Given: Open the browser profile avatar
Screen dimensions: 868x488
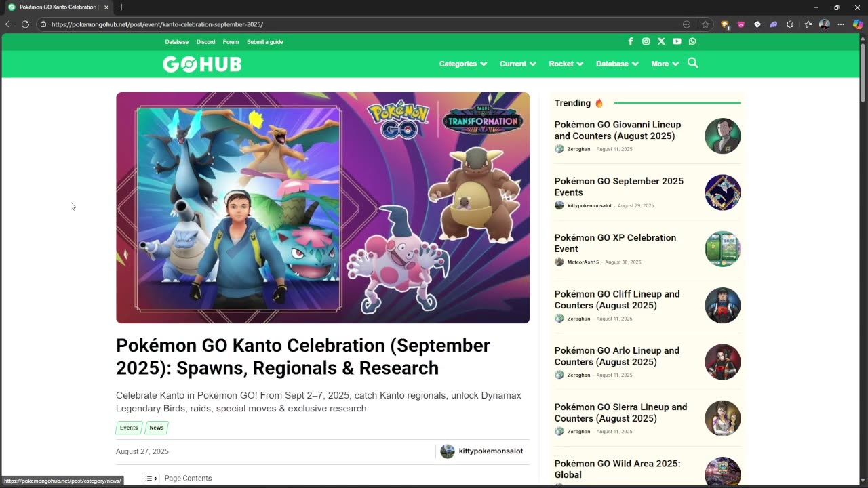Looking at the screenshot, I should point(825,24).
